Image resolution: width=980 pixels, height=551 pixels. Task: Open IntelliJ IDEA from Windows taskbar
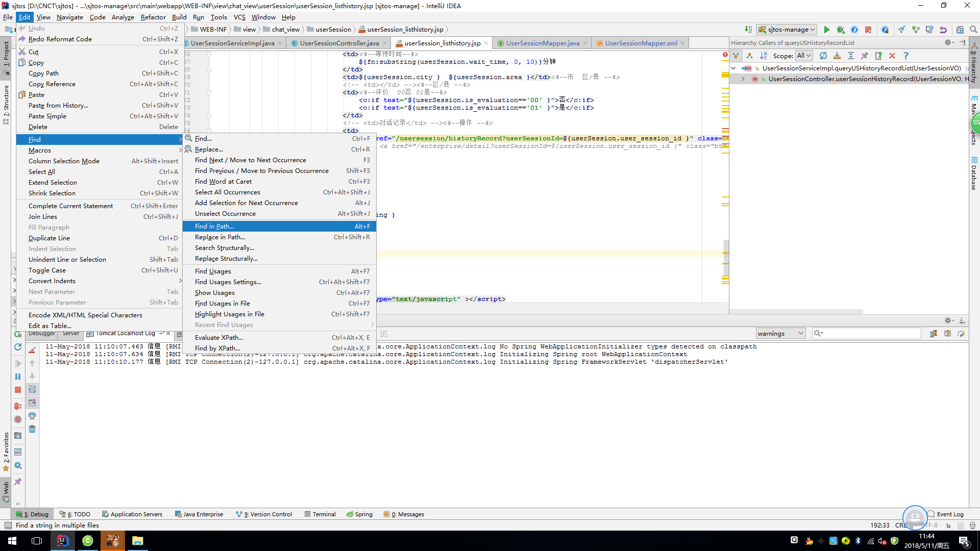click(62, 541)
